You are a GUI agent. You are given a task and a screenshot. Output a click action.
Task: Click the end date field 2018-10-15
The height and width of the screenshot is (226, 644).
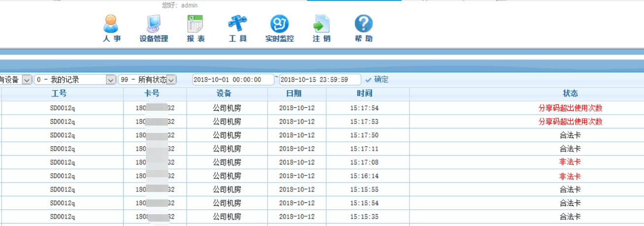pos(319,80)
